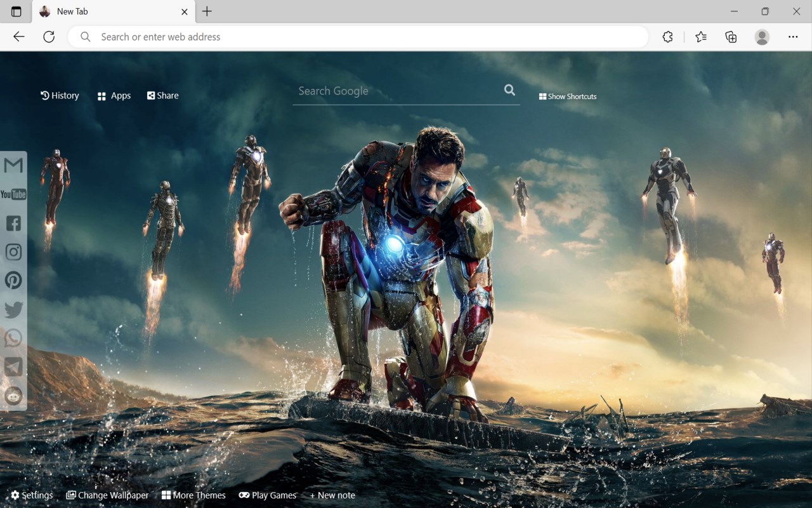The height and width of the screenshot is (508, 812).
Task: Open Telegram sidebar shortcut
Action: point(13,367)
